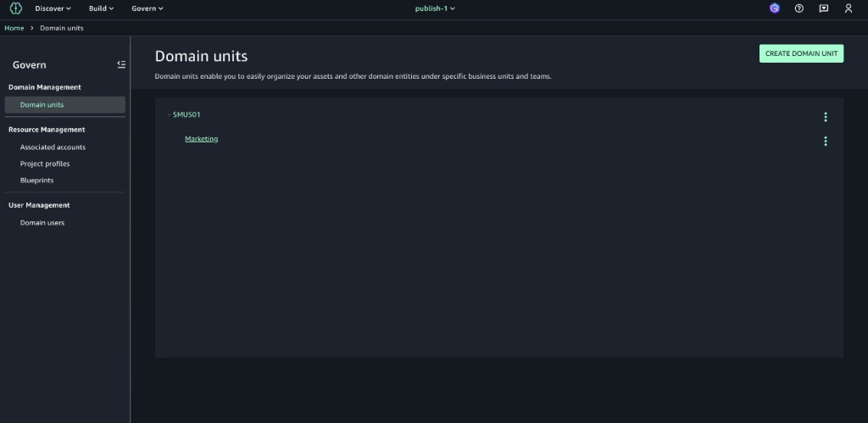Open the SMUS01 three-dot actions menu

[x=826, y=117]
